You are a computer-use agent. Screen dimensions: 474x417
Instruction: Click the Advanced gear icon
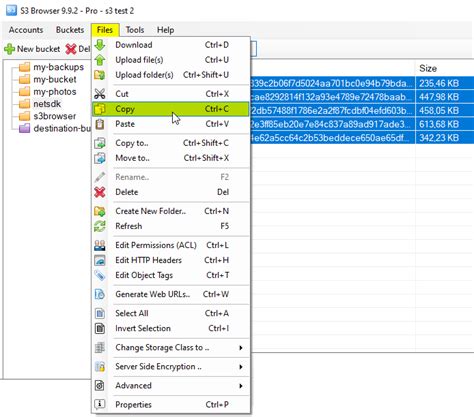100,386
